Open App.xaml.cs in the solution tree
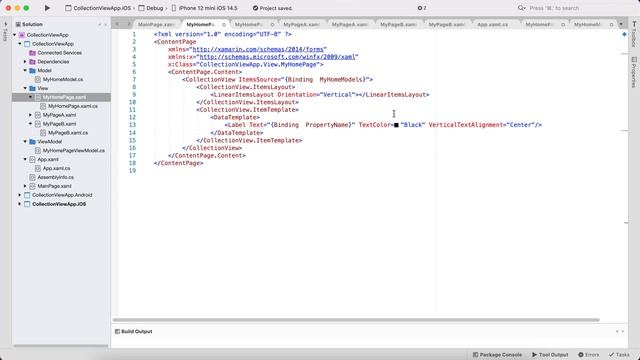Image resolution: width=640 pixels, height=360 pixels. [56, 168]
